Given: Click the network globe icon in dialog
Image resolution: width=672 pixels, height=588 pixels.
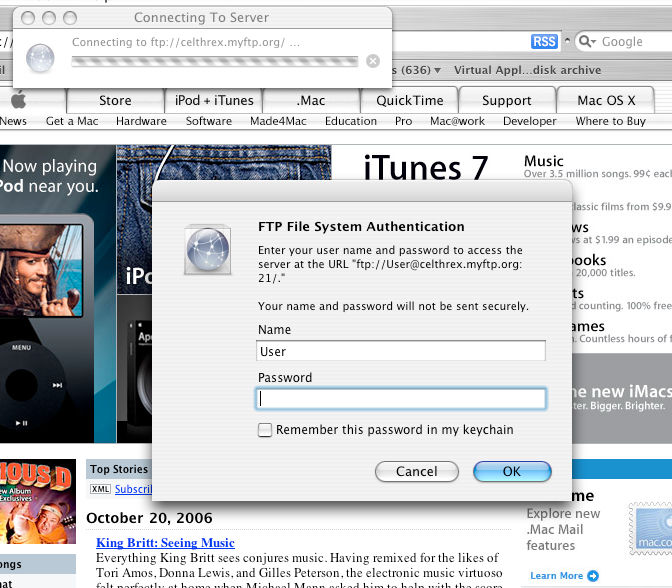Looking at the screenshot, I should 208,249.
